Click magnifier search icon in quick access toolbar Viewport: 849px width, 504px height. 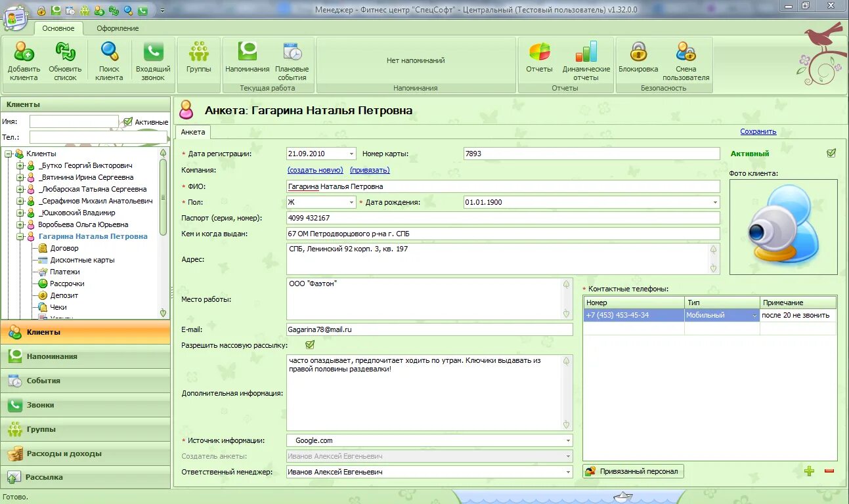(x=127, y=10)
